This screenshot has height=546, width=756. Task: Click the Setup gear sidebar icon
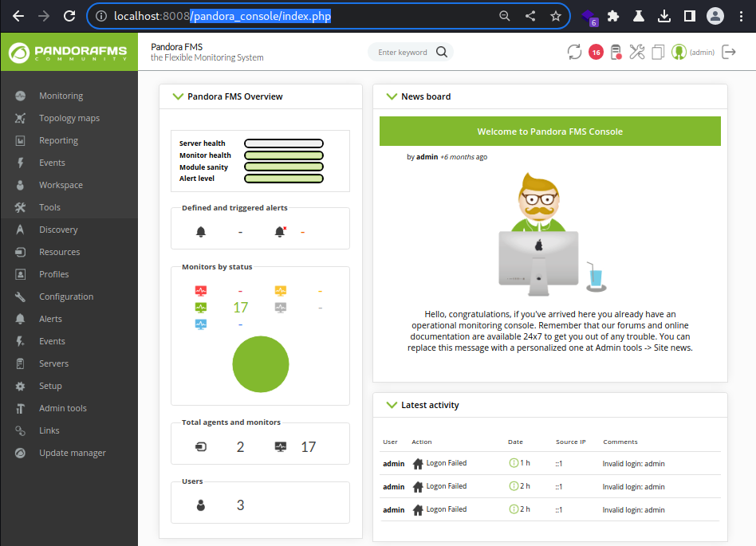point(20,386)
